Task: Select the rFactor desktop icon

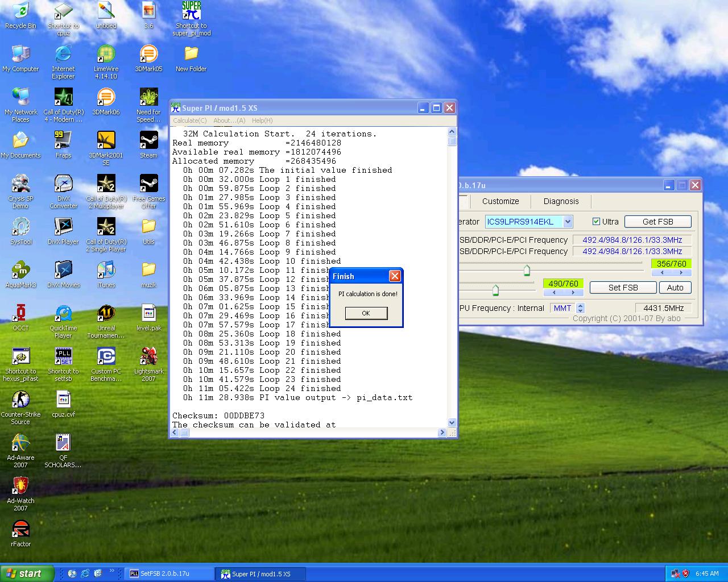Action: pos(20,534)
